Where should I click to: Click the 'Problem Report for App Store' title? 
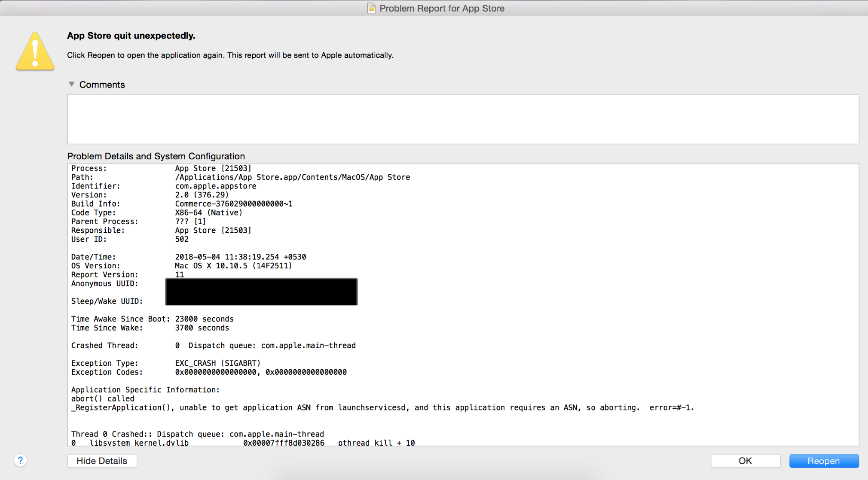coord(442,8)
